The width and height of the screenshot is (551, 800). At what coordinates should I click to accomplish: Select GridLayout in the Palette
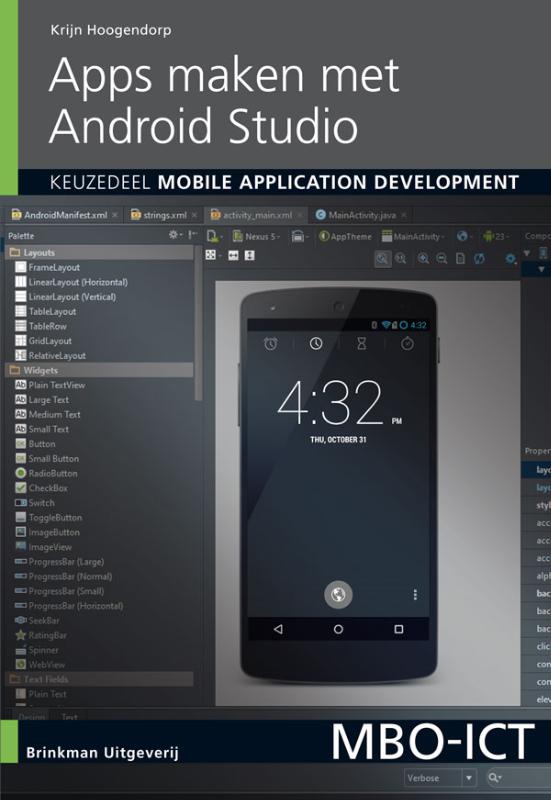pyautogui.click(x=43, y=341)
